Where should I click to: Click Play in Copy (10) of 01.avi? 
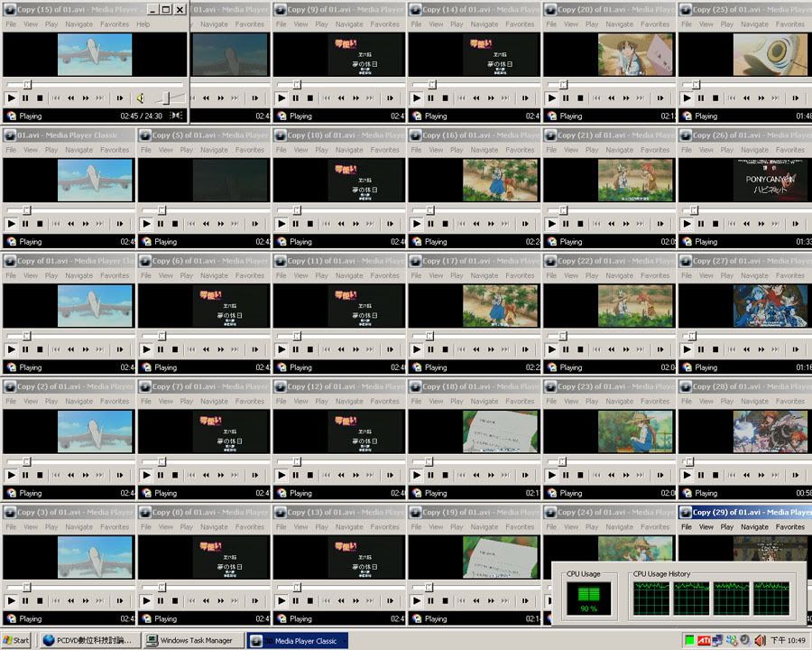[281, 224]
